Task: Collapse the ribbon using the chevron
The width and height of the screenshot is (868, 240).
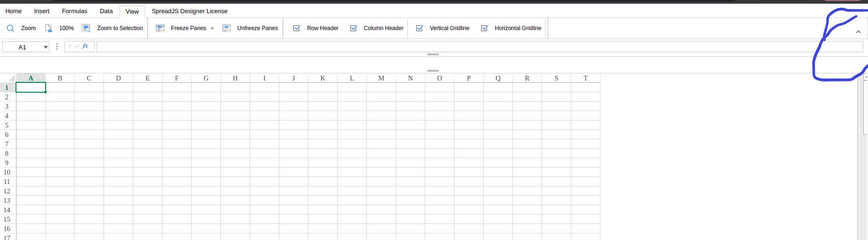Action: [858, 32]
